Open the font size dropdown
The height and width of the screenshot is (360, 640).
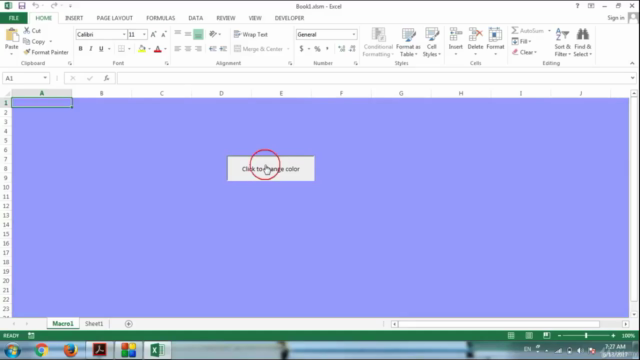144,35
